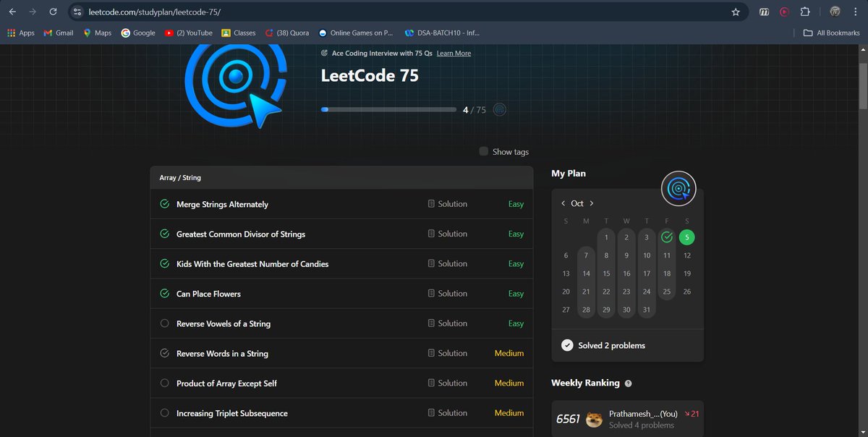Open site information icon in address bar

78,12
